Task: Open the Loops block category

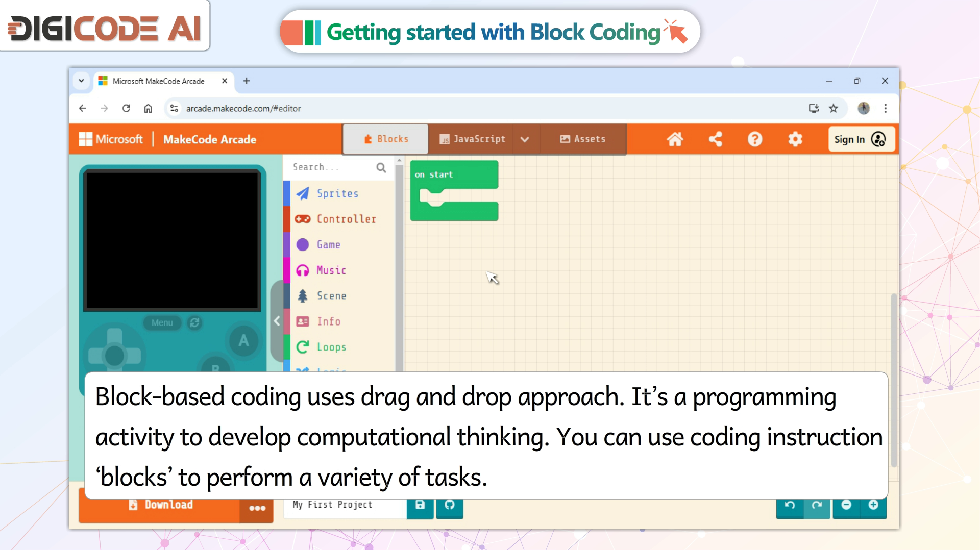Action: coord(338,347)
